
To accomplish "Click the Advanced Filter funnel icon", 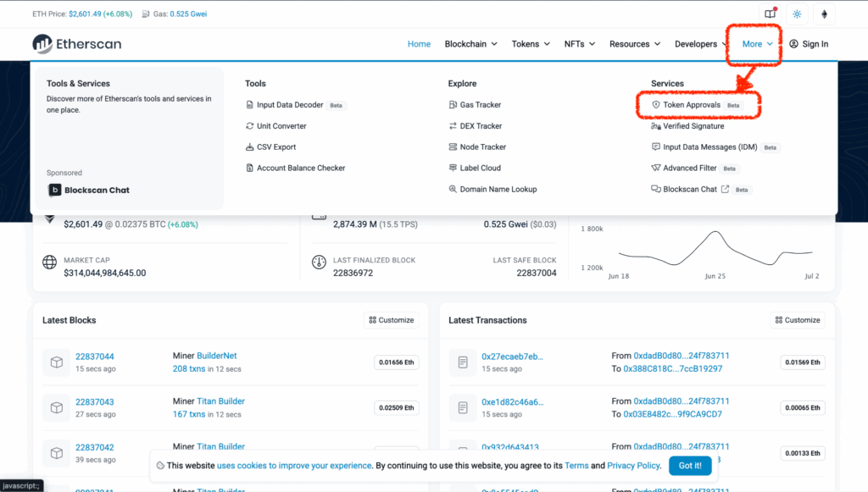I will (656, 168).
